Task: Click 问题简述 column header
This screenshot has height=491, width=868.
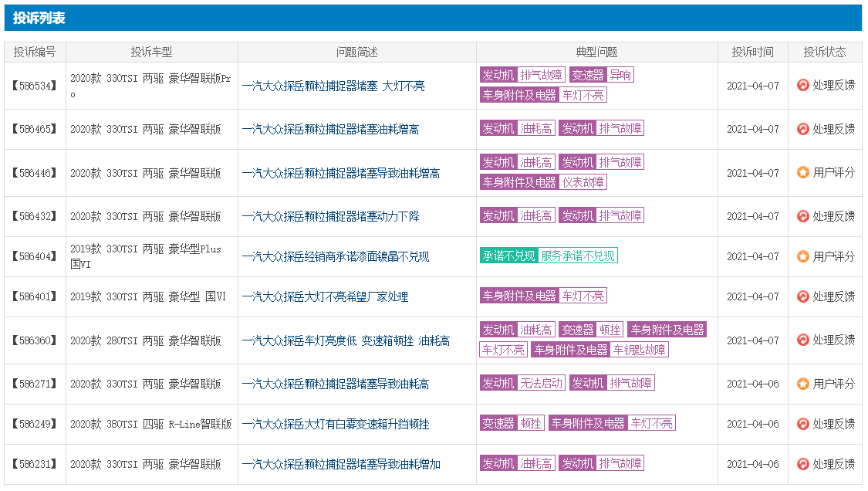Action: point(357,52)
